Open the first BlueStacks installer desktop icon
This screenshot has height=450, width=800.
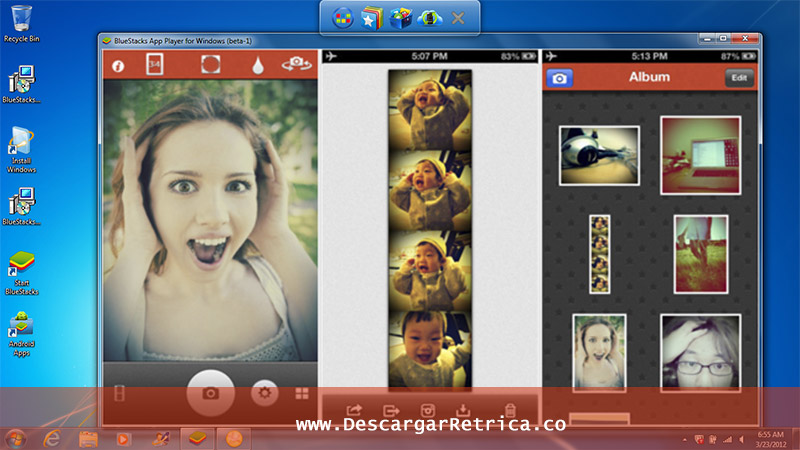click(21, 84)
